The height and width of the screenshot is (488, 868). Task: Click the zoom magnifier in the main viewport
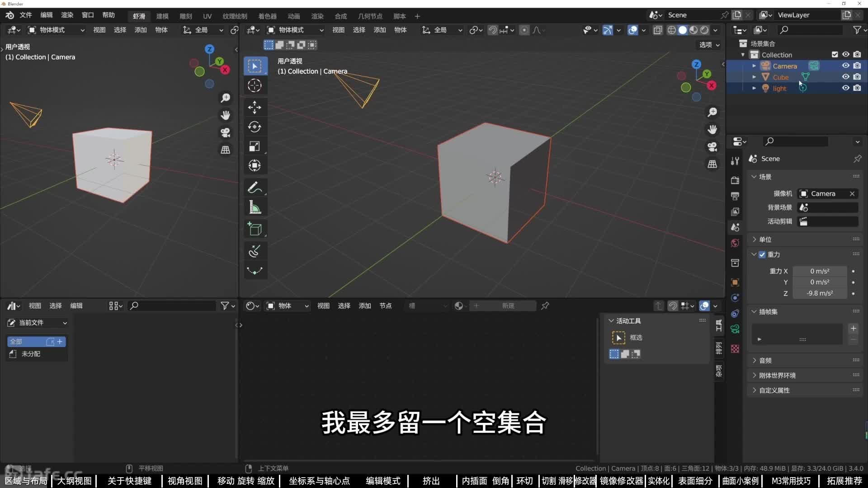[712, 112]
